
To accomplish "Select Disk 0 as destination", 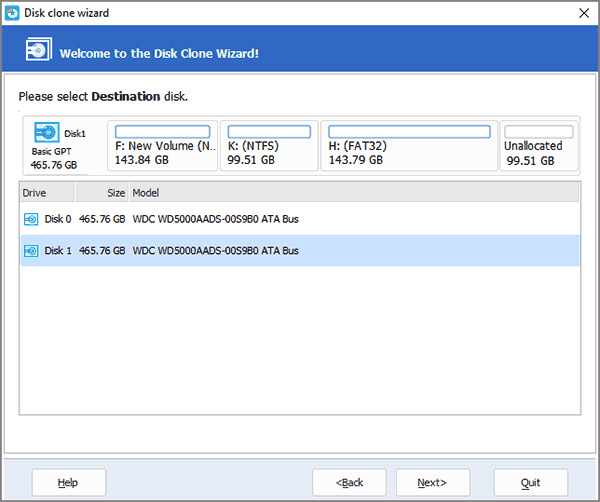I will point(300,219).
